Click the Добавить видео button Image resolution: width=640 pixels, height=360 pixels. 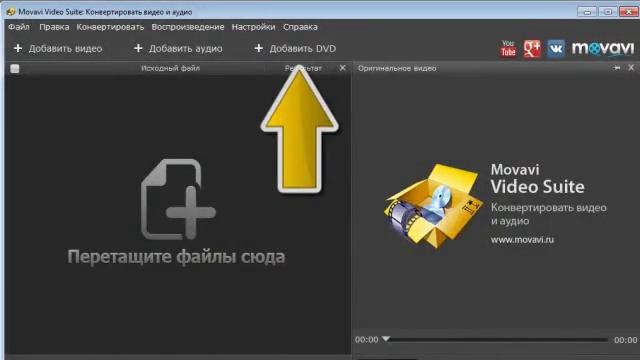pyautogui.click(x=58, y=49)
